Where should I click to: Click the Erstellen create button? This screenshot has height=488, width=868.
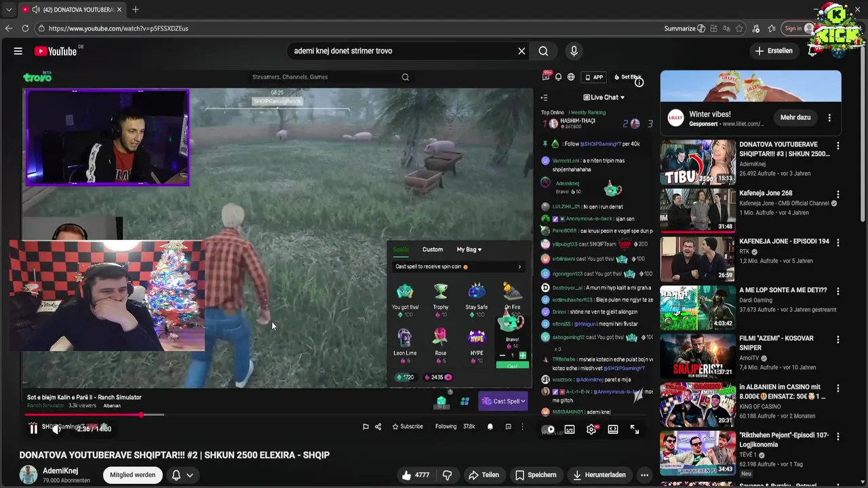[x=774, y=51]
